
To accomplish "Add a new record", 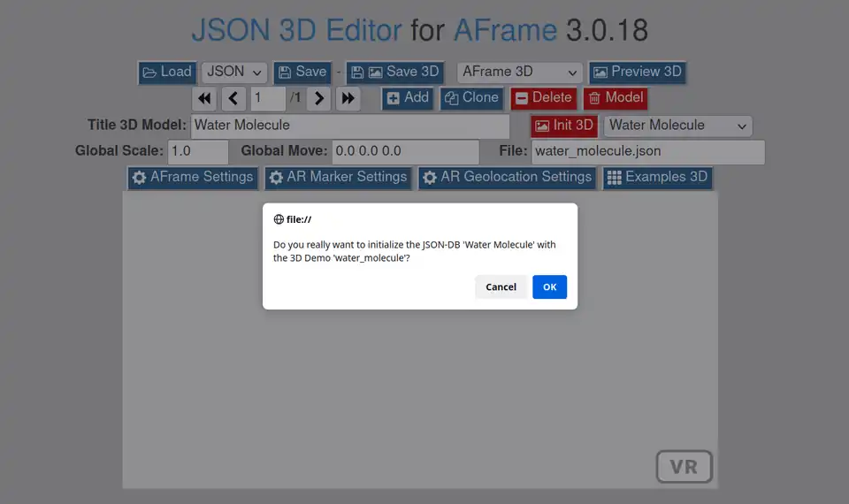I will tap(408, 98).
